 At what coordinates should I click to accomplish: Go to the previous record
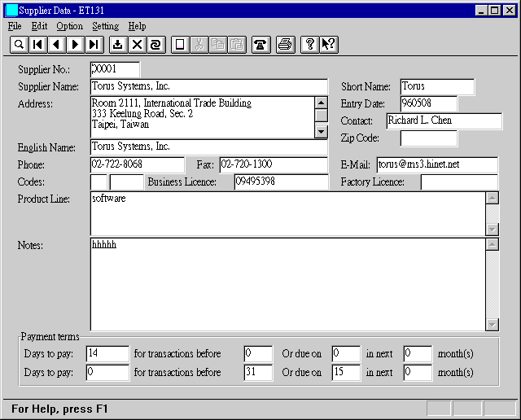click(57, 45)
